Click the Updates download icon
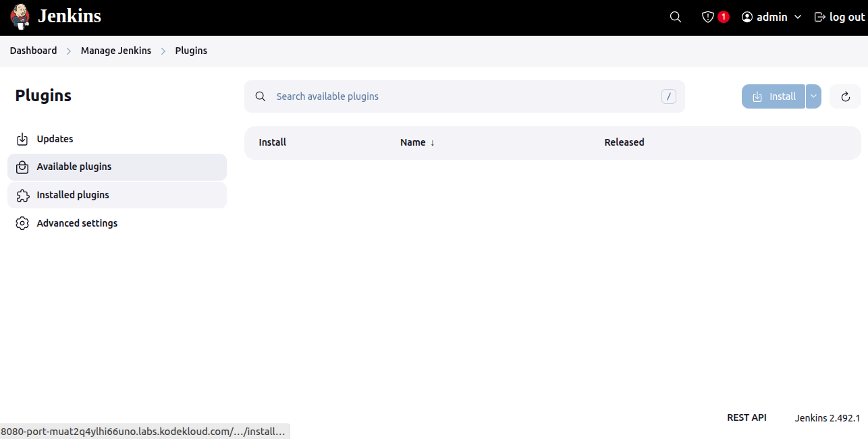This screenshot has height=439, width=868. 22,139
